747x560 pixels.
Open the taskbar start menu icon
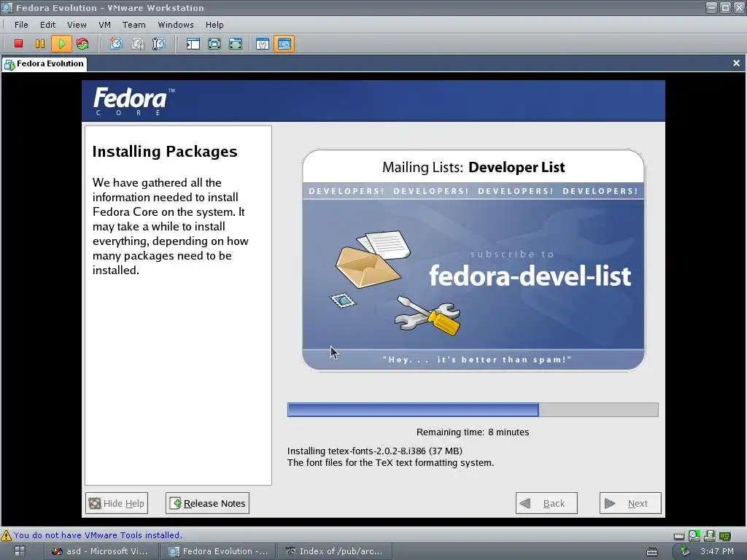[x=20, y=551]
